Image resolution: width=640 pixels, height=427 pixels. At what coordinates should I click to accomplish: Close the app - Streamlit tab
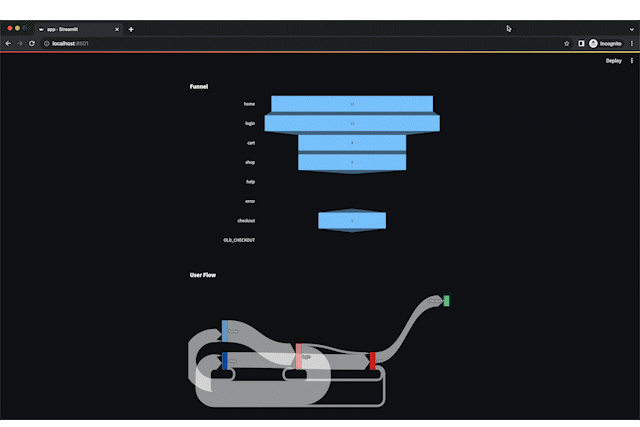[x=117, y=29]
